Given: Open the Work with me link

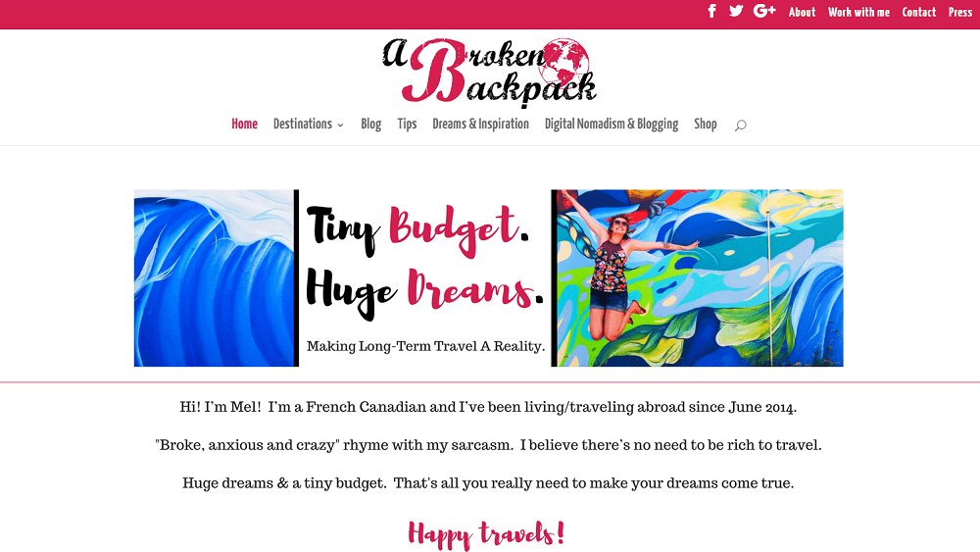Looking at the screenshot, I should pyautogui.click(x=858, y=12).
